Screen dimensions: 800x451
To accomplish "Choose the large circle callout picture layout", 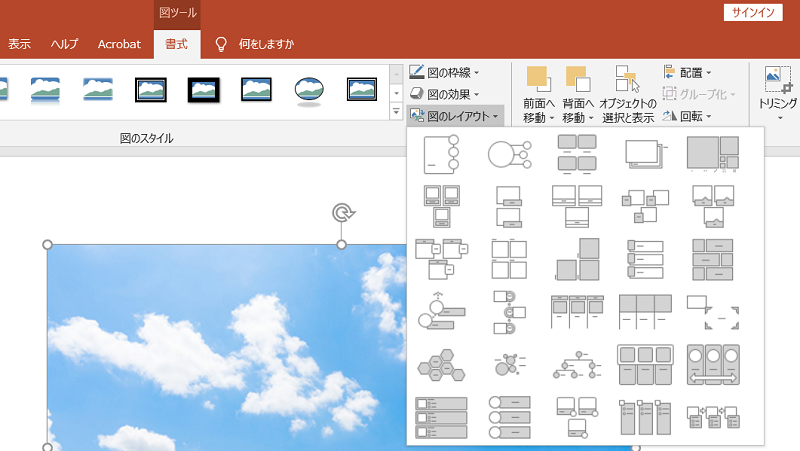I will click(509, 154).
